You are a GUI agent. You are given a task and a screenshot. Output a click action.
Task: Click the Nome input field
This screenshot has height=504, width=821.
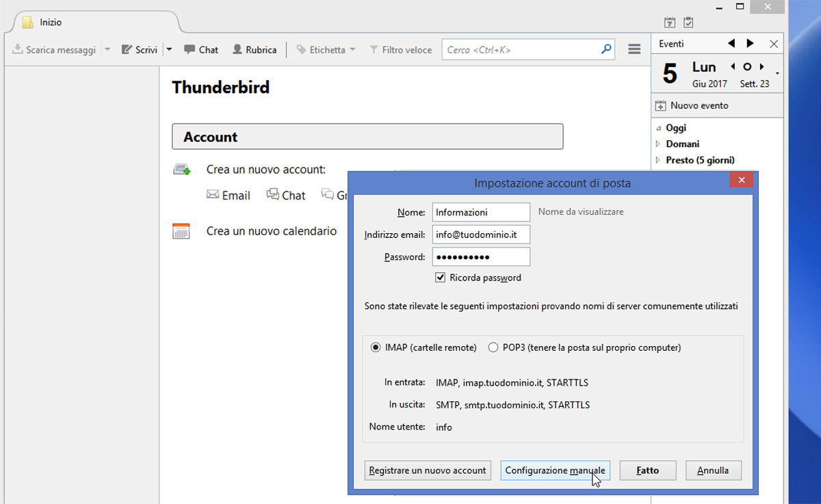(481, 212)
